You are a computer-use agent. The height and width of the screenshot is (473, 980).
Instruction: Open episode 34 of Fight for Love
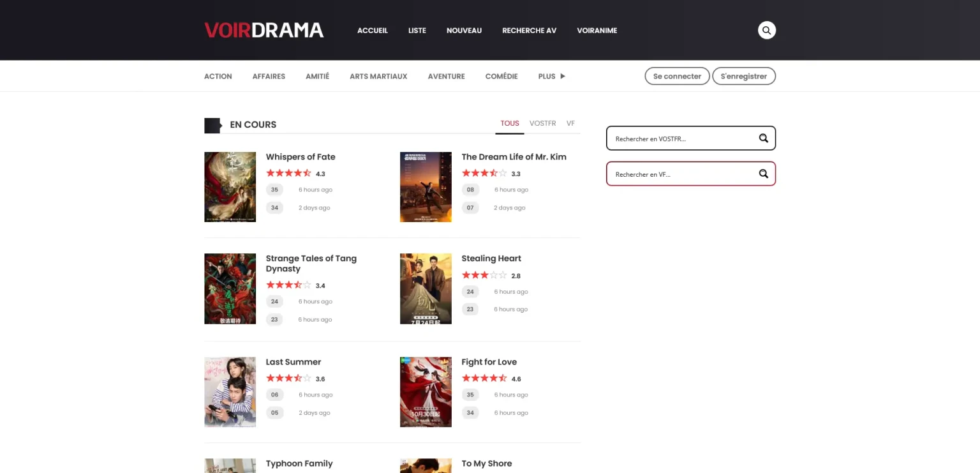(x=470, y=412)
